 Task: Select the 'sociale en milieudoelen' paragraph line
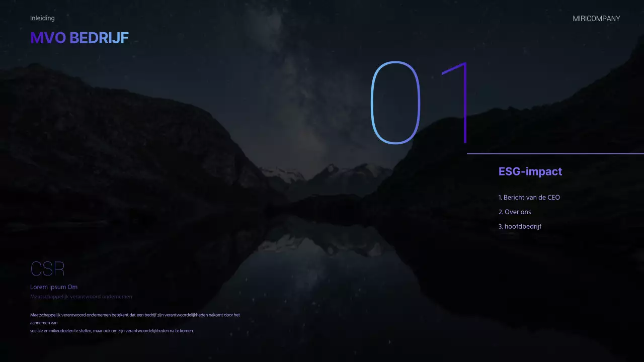[x=112, y=331]
